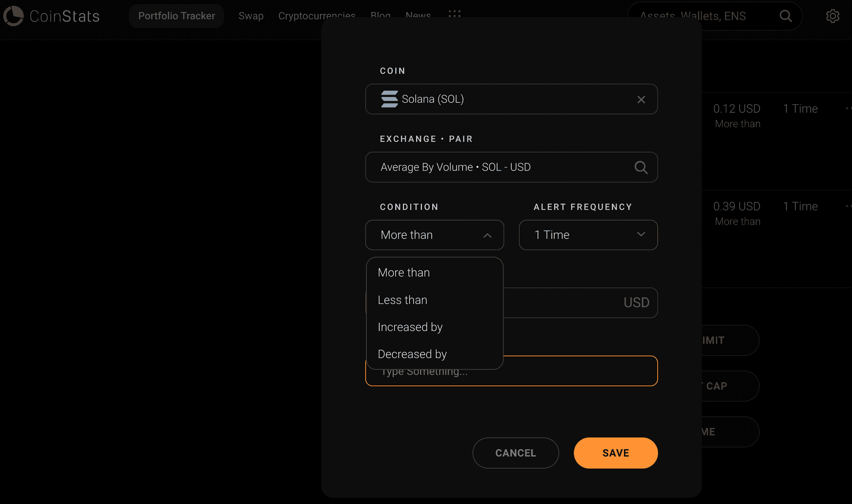Click the CoinStats logo moon icon
The width and height of the screenshot is (852, 504).
[13, 15]
